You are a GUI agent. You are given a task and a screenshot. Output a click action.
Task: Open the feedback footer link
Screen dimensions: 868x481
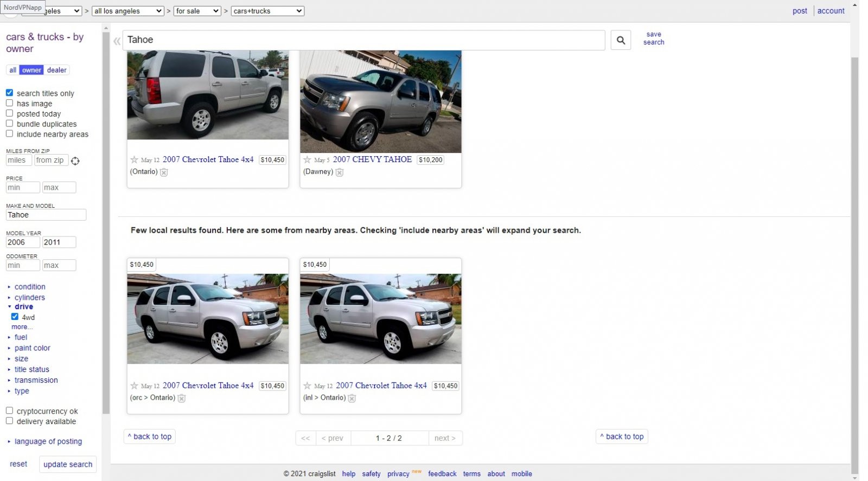(442, 474)
